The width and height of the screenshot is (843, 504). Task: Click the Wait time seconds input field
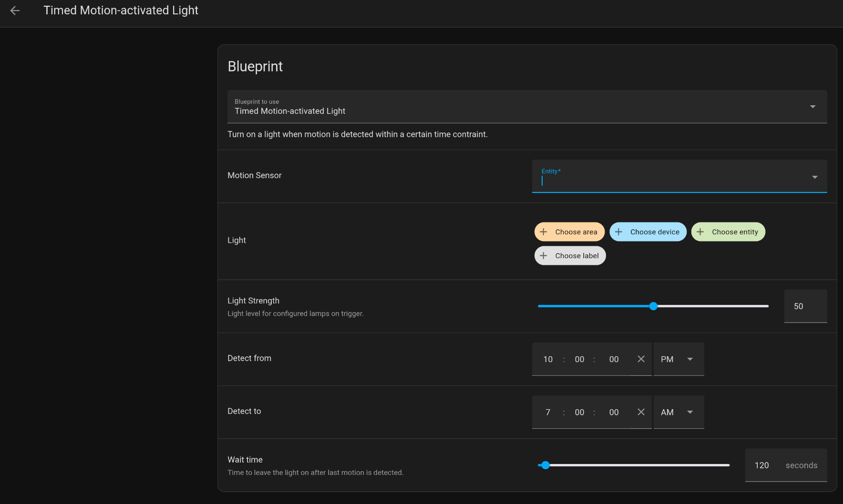pyautogui.click(x=763, y=465)
